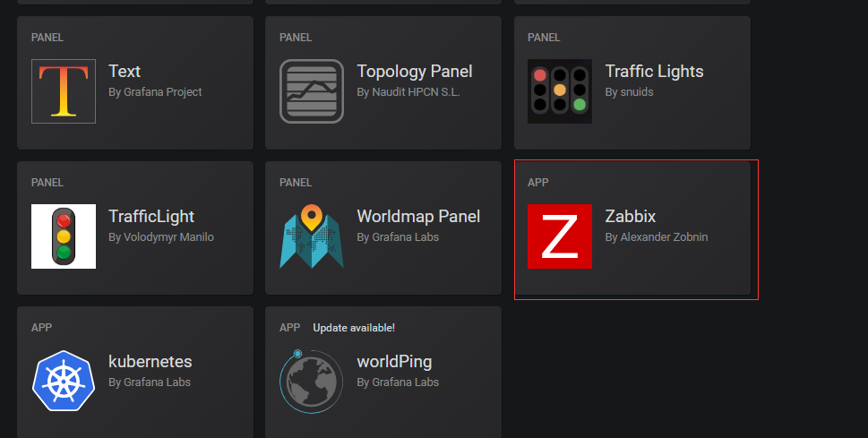
Task: Click the 'Update available!' notice on worldPing
Action: tap(354, 328)
